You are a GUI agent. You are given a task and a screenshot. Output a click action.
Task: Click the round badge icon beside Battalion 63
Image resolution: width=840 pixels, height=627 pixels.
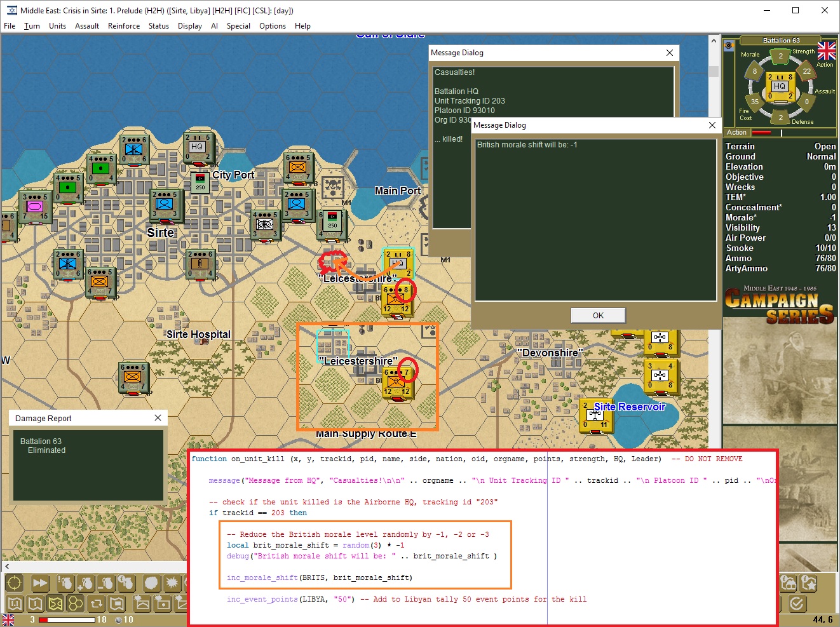pos(729,45)
